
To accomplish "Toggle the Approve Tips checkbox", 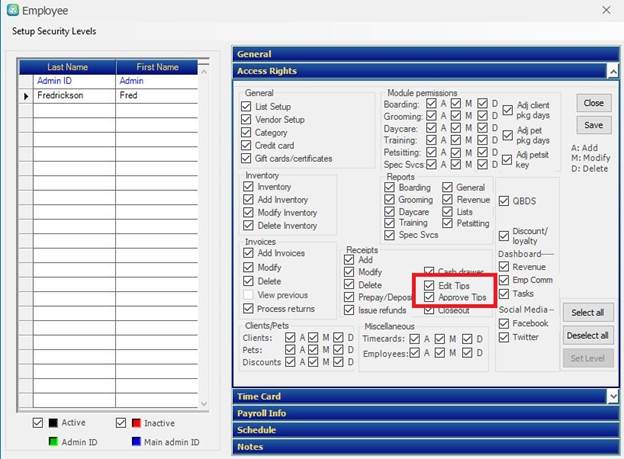I will [429, 298].
